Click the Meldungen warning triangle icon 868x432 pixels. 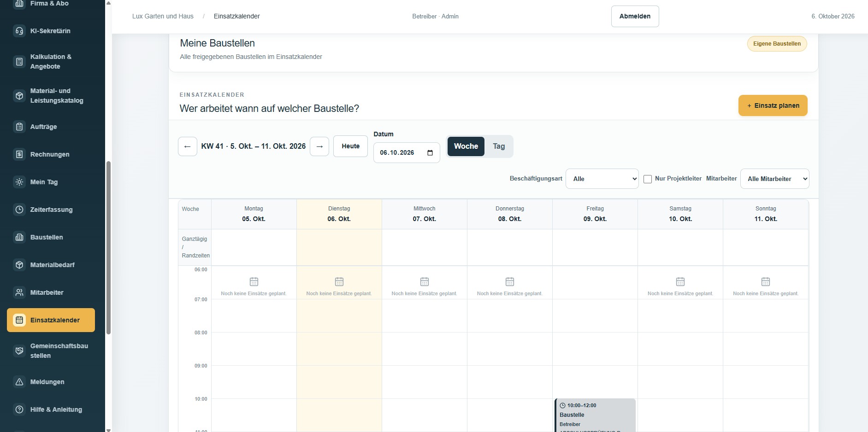(19, 382)
